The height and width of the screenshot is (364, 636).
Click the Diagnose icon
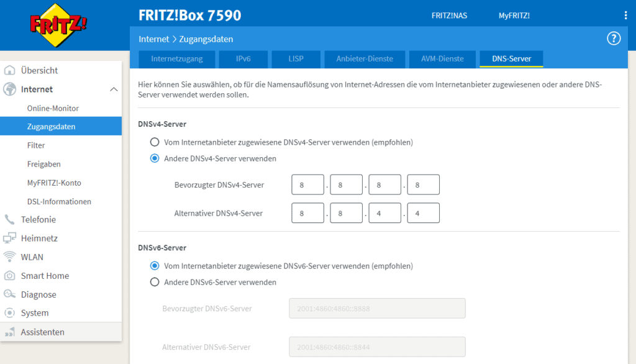pos(9,294)
